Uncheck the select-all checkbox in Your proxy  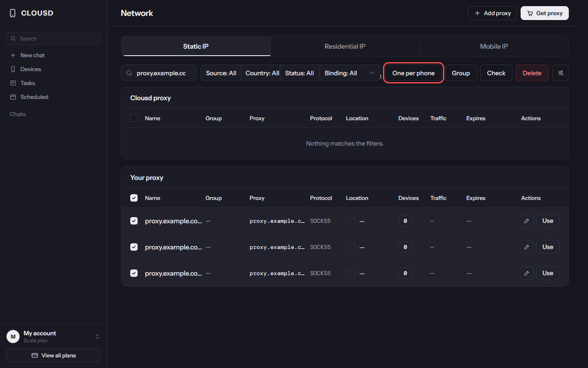(x=134, y=198)
